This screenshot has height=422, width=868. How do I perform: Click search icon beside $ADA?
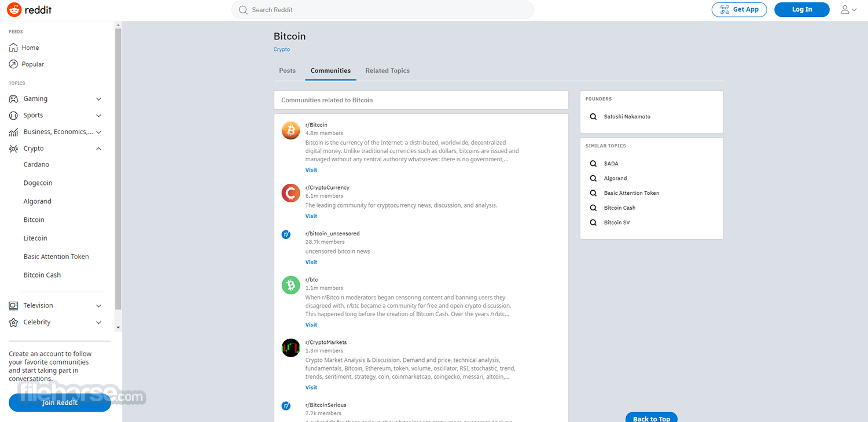click(593, 164)
